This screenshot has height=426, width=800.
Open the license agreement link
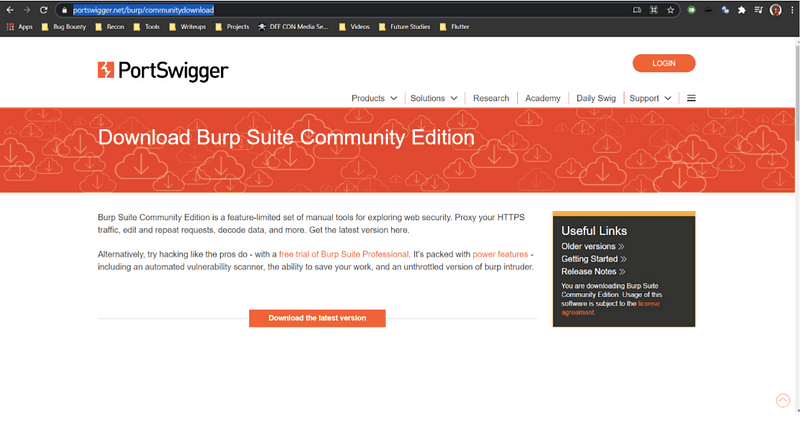(x=648, y=304)
